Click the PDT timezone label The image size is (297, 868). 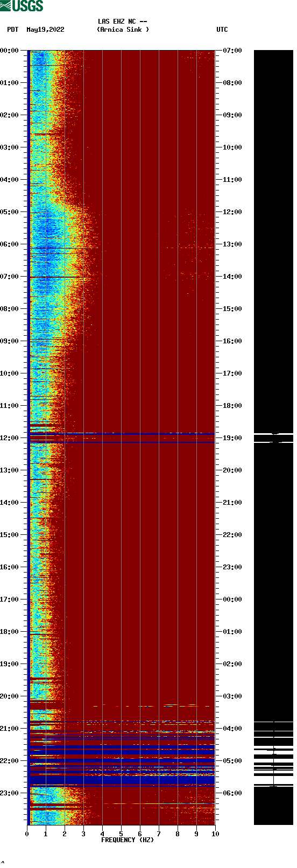(12, 30)
